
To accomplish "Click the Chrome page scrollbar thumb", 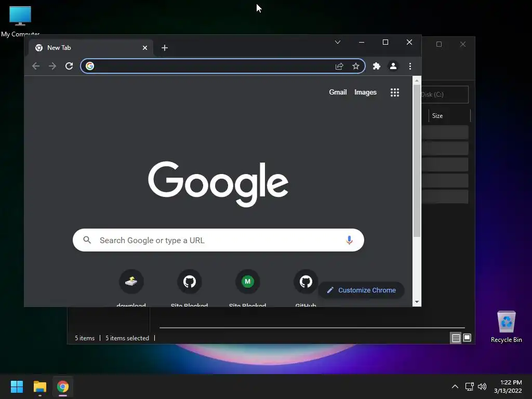I will [417, 161].
